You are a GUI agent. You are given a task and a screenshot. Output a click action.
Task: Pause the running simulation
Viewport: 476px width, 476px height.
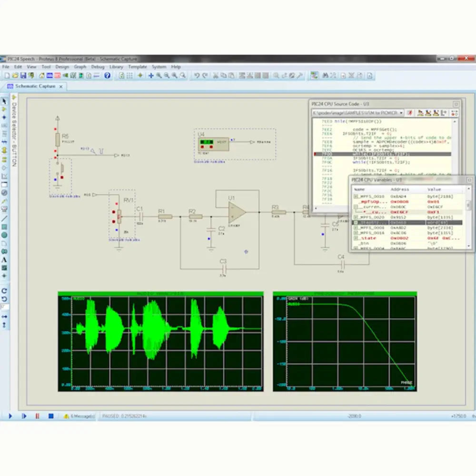coord(37,416)
